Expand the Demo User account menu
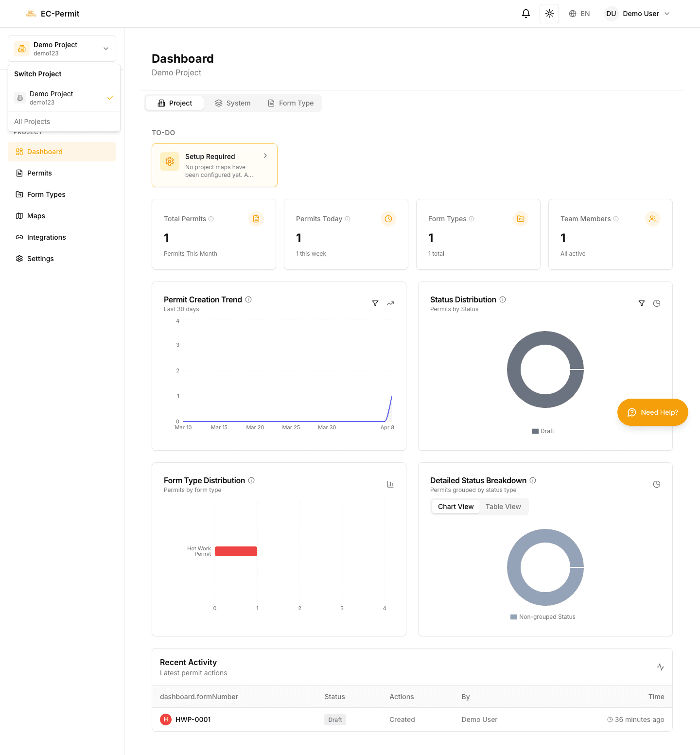The height and width of the screenshot is (755, 700). [637, 14]
